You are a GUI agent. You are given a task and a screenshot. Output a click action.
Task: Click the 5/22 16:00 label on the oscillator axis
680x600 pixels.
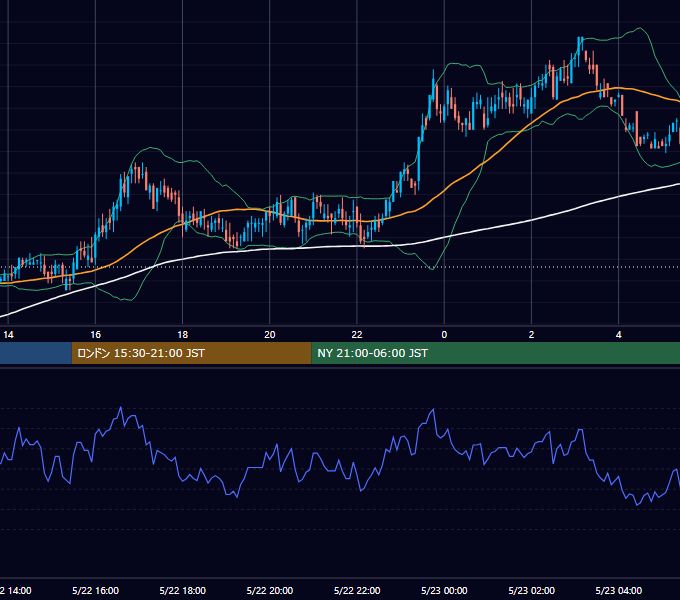pos(95,590)
